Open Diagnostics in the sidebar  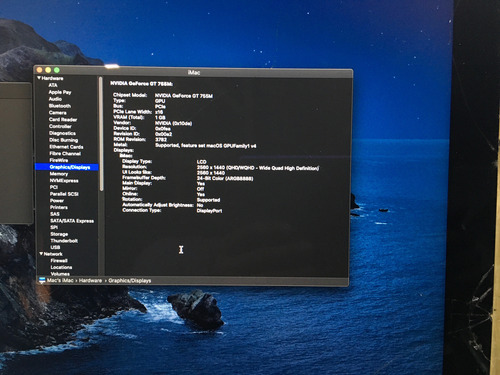coord(62,133)
